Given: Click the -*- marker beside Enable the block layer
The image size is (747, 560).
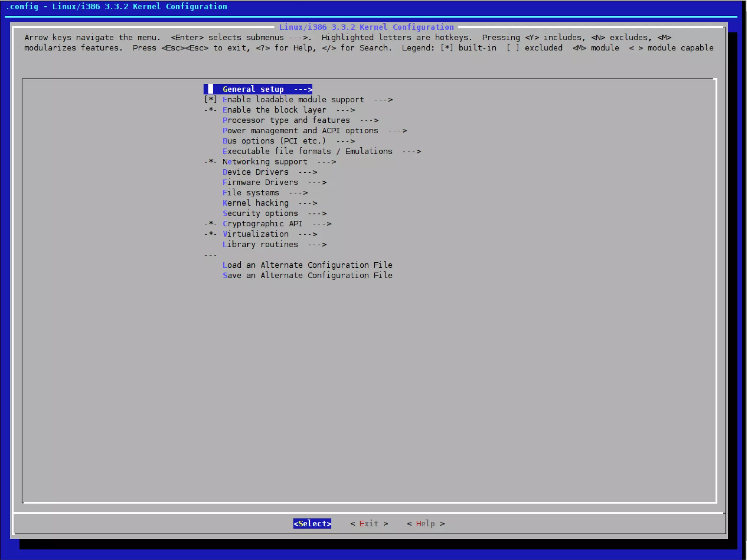Looking at the screenshot, I should coord(210,110).
